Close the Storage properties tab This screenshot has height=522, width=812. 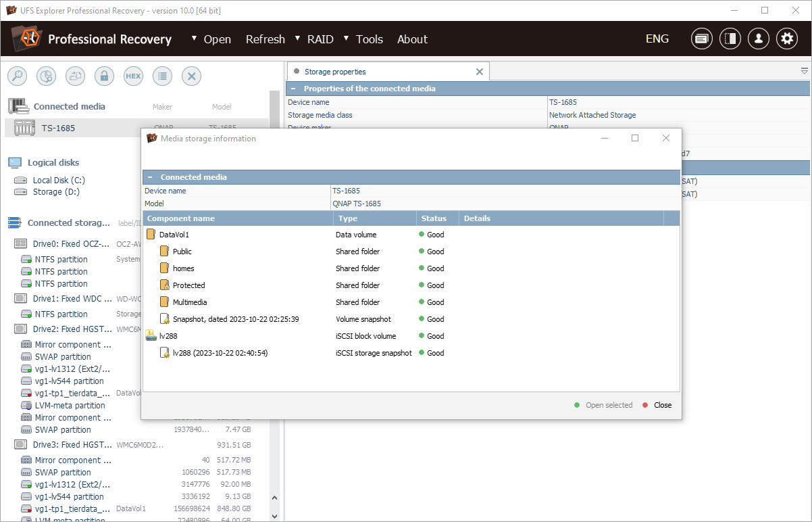click(x=480, y=72)
